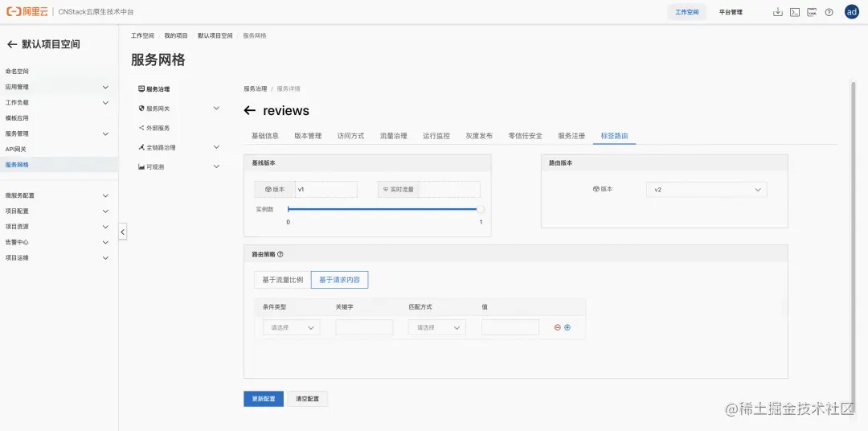This screenshot has width=868, height=431.
Task: Open the 运行监控 tab
Action: tap(436, 136)
